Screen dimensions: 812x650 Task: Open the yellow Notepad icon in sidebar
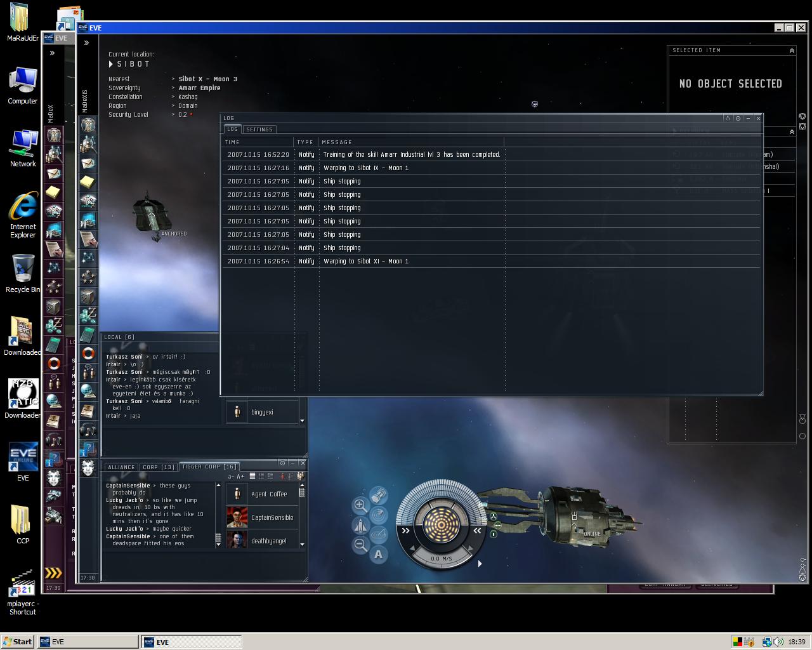point(88,182)
